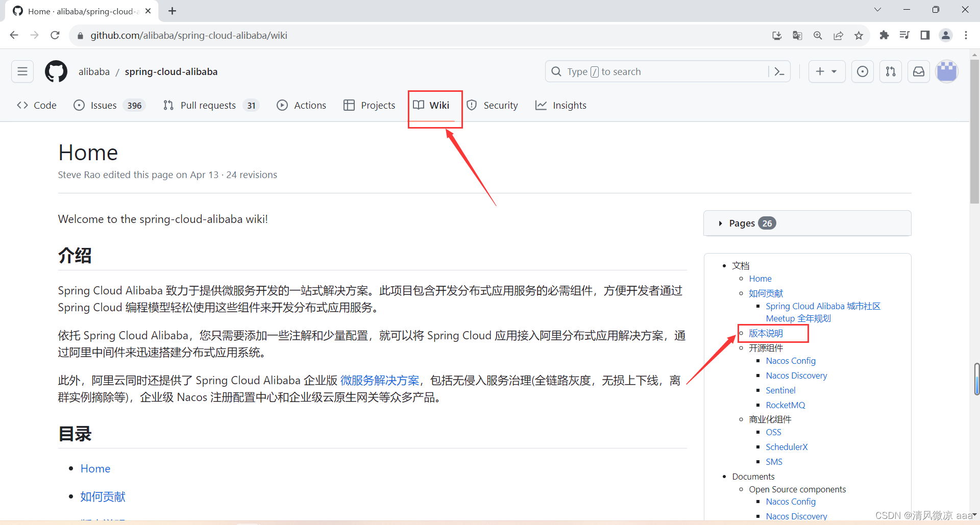View the 24 revisions history
Viewport: 980px width, 525px height.
coord(252,174)
